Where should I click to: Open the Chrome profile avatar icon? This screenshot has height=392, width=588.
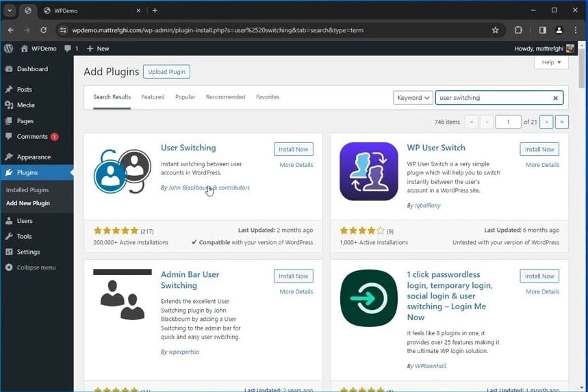coord(559,30)
